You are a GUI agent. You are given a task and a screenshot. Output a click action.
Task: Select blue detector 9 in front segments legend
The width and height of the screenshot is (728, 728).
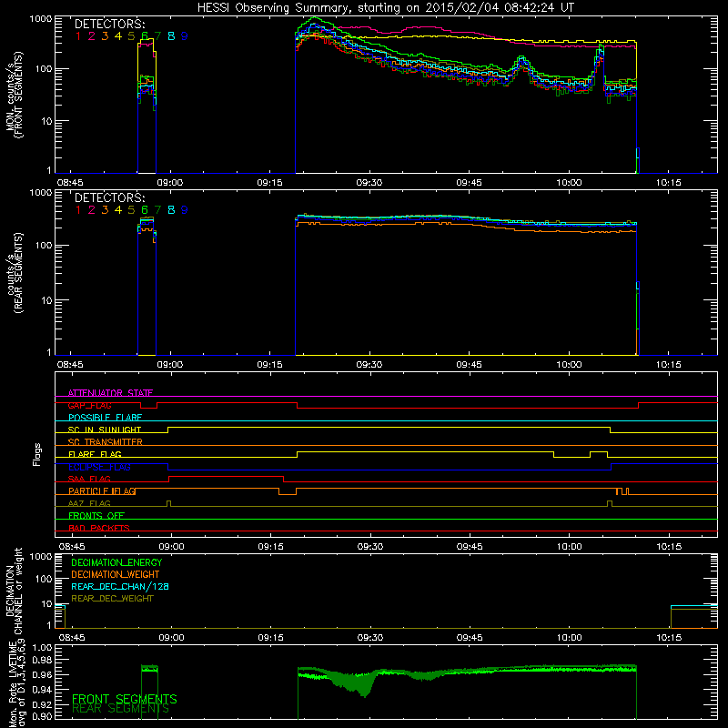185,35
